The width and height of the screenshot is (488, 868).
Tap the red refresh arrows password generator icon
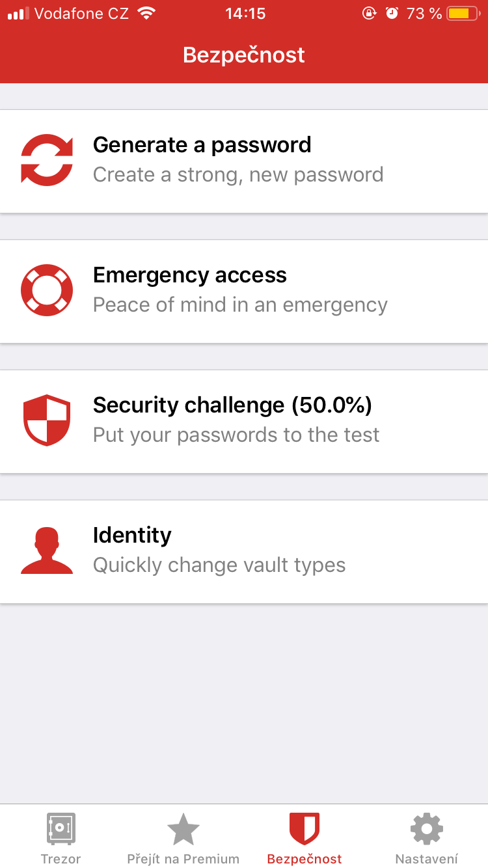pyautogui.click(x=47, y=160)
